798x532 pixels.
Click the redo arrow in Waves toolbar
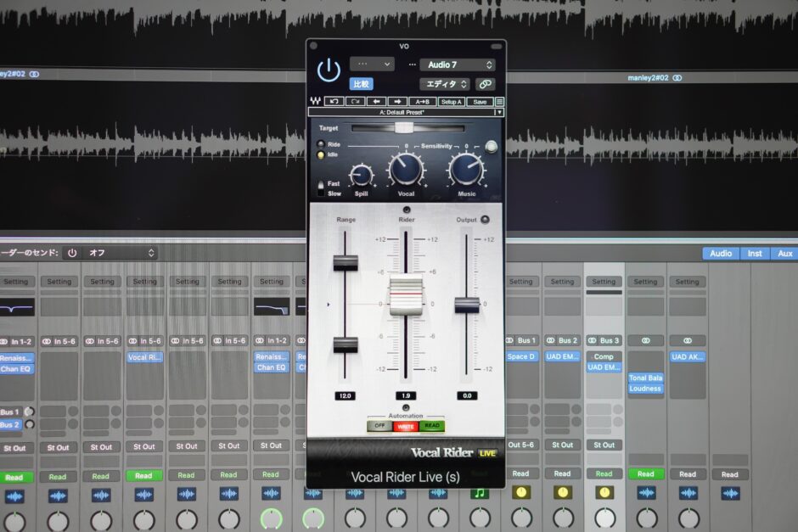click(x=356, y=102)
